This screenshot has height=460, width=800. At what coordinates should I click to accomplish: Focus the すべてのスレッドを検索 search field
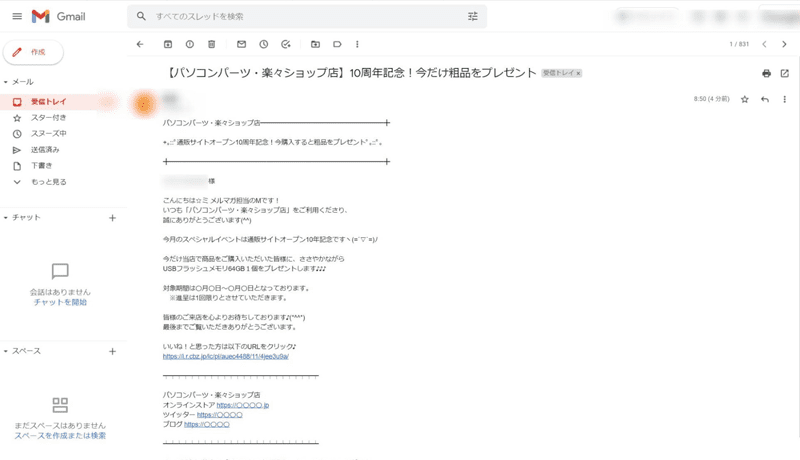point(306,16)
